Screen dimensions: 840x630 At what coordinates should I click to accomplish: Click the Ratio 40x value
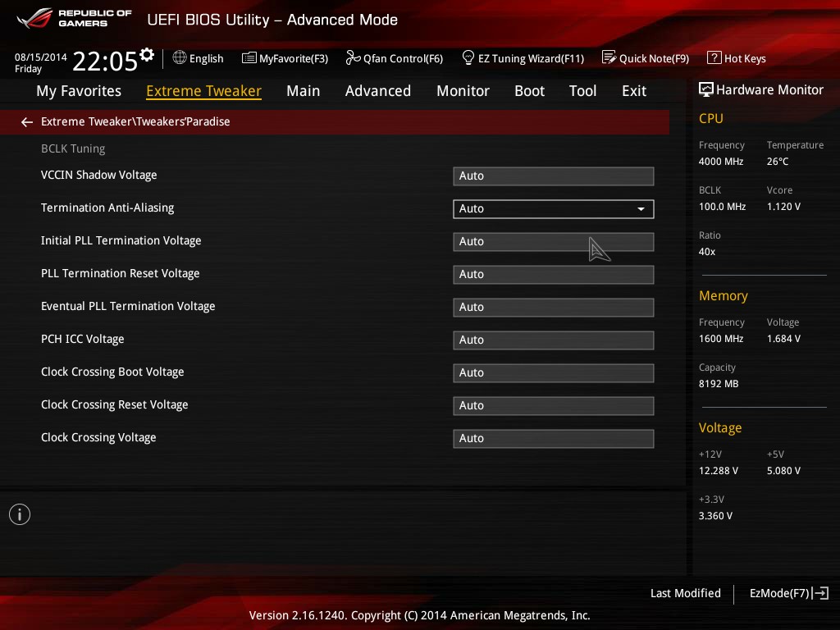707,251
